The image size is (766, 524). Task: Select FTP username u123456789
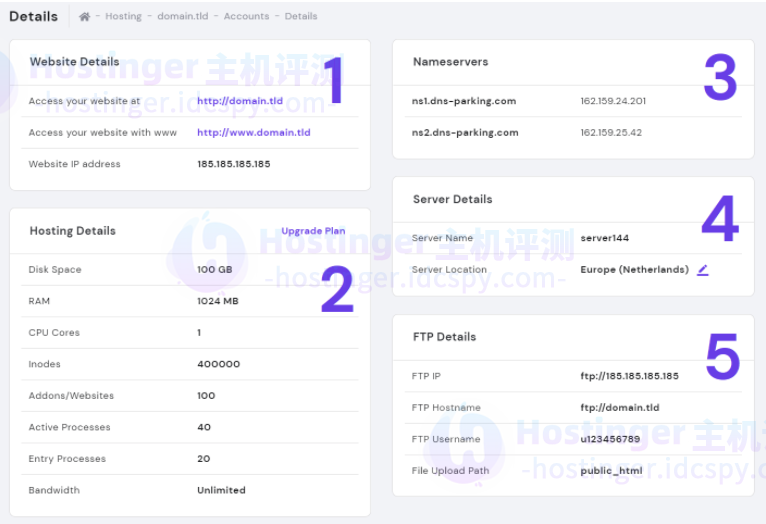[x=610, y=439]
